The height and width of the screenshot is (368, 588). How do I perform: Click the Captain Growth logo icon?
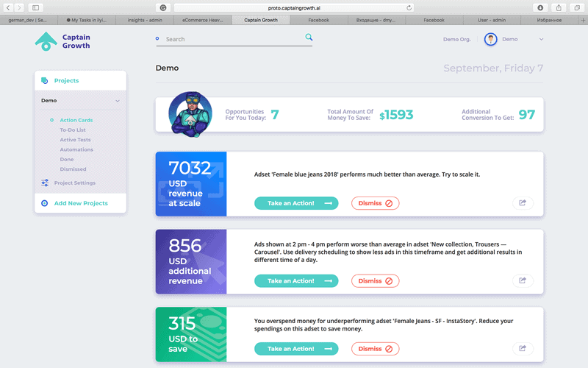pyautogui.click(x=46, y=41)
